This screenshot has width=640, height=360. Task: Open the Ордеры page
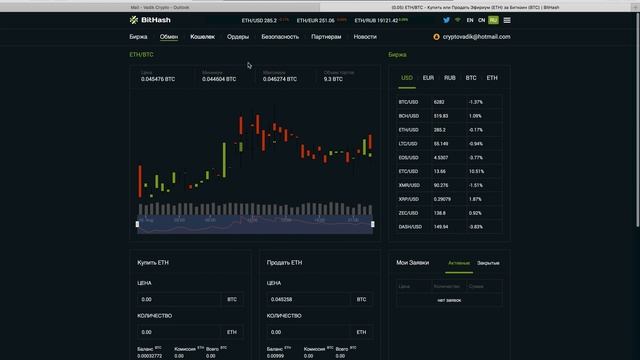click(x=238, y=37)
